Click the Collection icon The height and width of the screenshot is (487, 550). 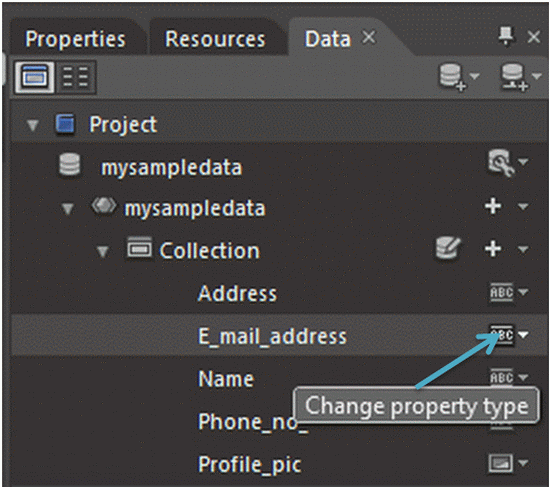pos(140,248)
